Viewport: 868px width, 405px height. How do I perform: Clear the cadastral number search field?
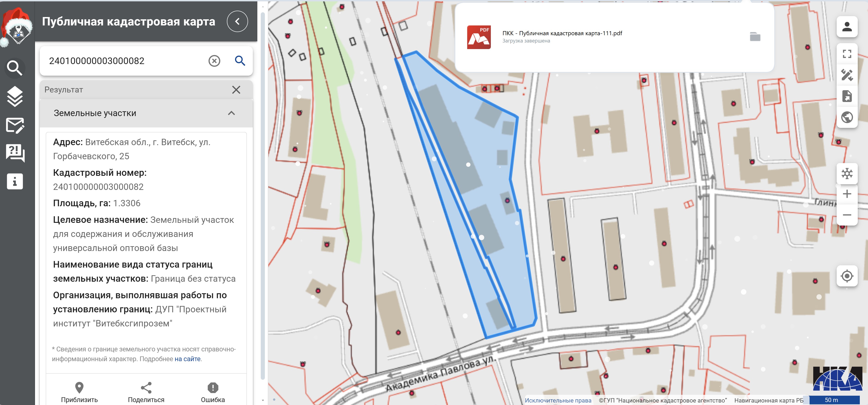214,61
